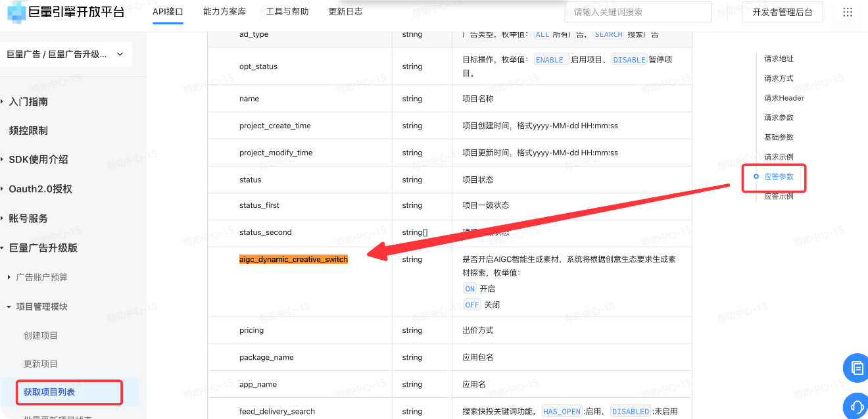The width and height of the screenshot is (868, 419).
Task: Jump to the 应答参数 anchor
Action: pyautogui.click(x=779, y=177)
